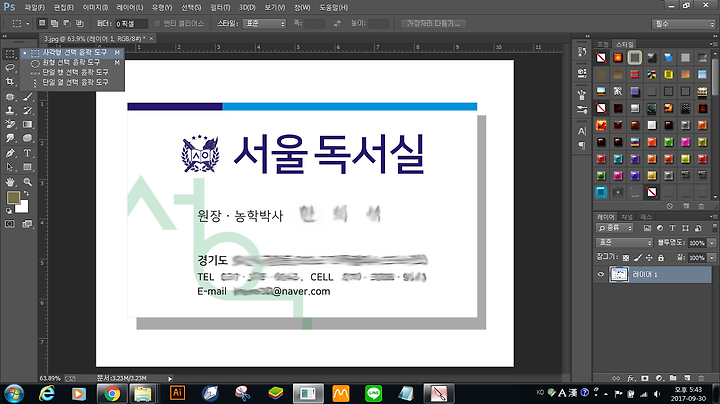Click the clear style icon in Styles panel
The height and width of the screenshot is (404, 720).
[x=669, y=206]
